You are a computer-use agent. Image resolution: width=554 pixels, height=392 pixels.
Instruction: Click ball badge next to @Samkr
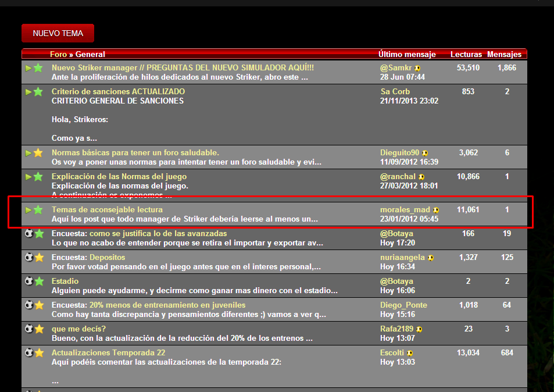tap(417, 68)
